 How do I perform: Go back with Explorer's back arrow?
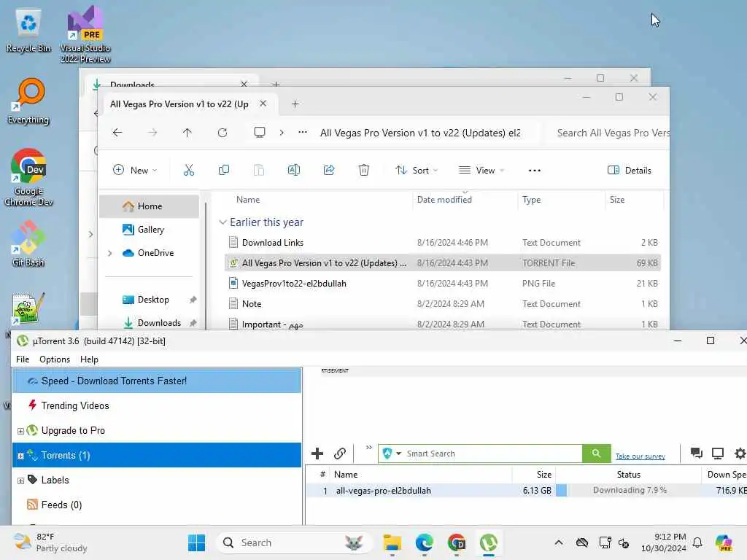117,133
